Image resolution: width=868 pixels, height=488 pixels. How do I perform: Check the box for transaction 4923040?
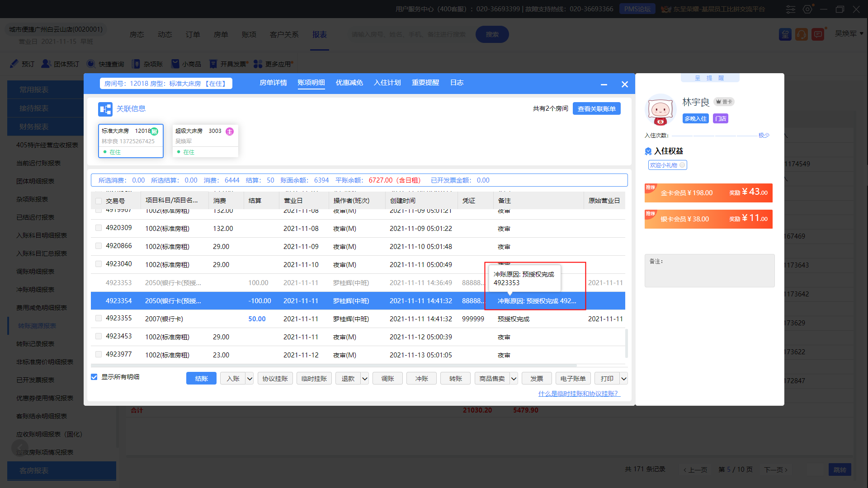[x=99, y=264]
